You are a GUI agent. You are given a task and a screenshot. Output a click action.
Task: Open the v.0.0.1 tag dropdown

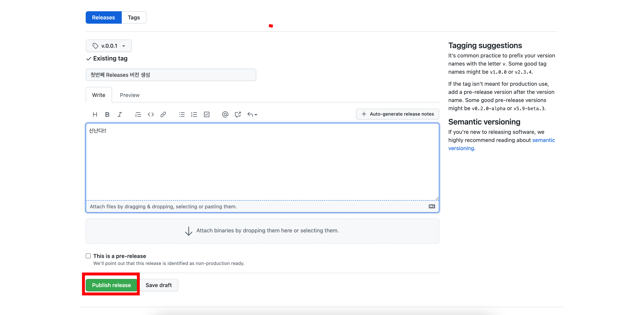[109, 46]
